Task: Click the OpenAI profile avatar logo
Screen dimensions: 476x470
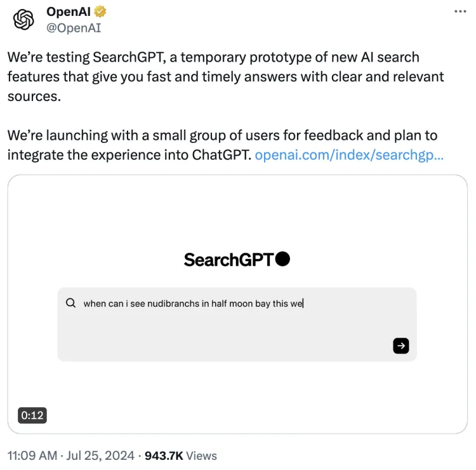Action: 23,20
